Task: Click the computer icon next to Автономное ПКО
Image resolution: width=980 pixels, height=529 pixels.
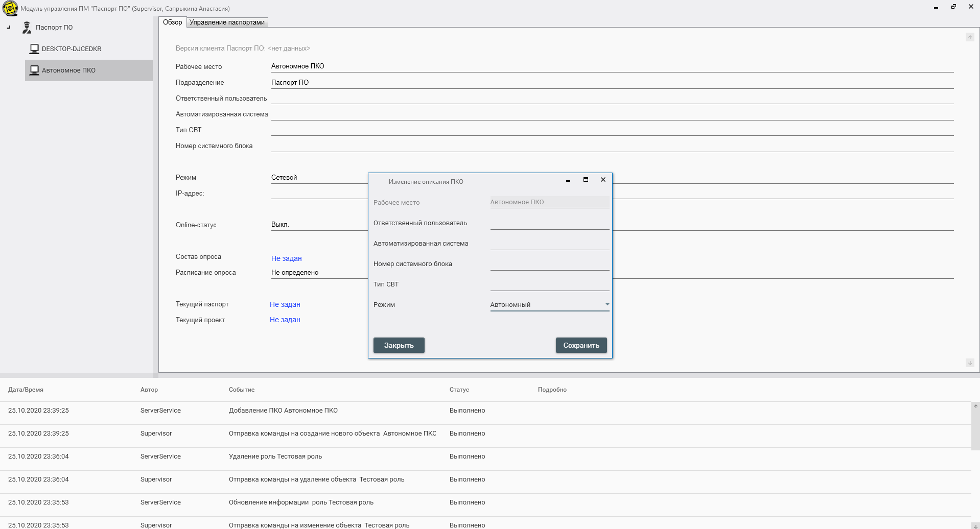Action: tap(34, 70)
